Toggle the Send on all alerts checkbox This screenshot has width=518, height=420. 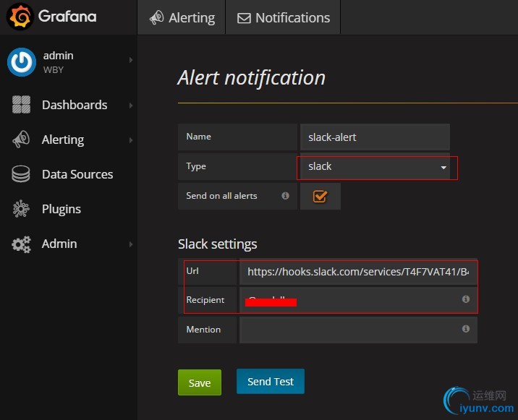(320, 197)
